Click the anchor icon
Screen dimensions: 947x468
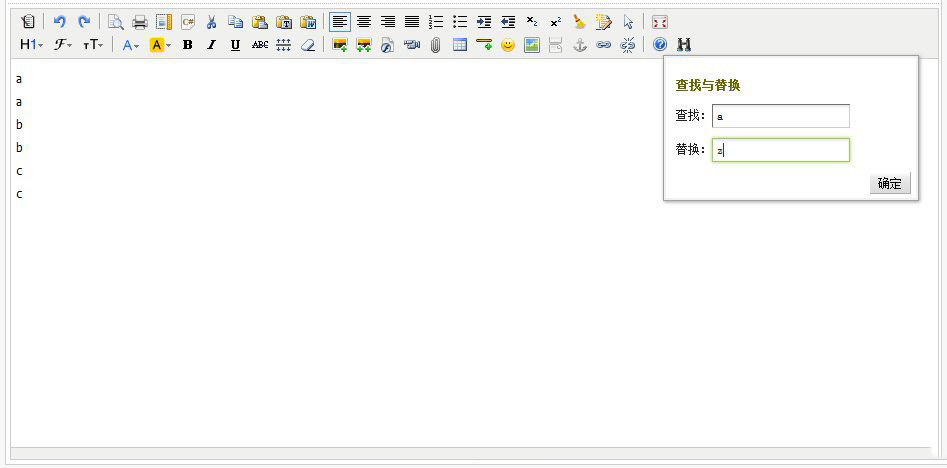tap(579, 45)
